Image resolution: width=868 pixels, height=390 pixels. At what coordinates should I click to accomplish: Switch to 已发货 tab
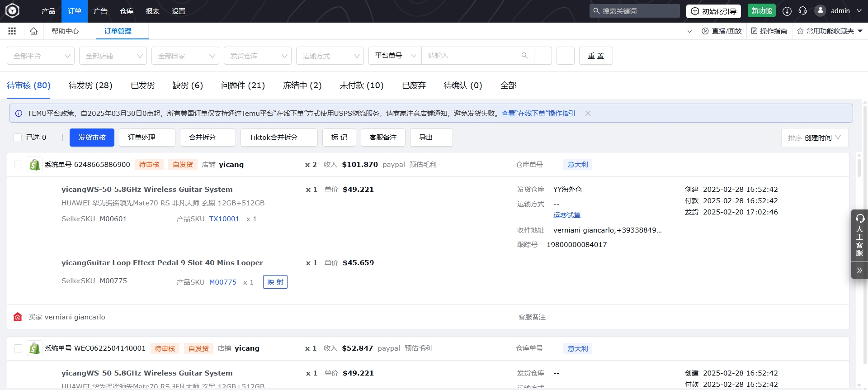pos(142,85)
